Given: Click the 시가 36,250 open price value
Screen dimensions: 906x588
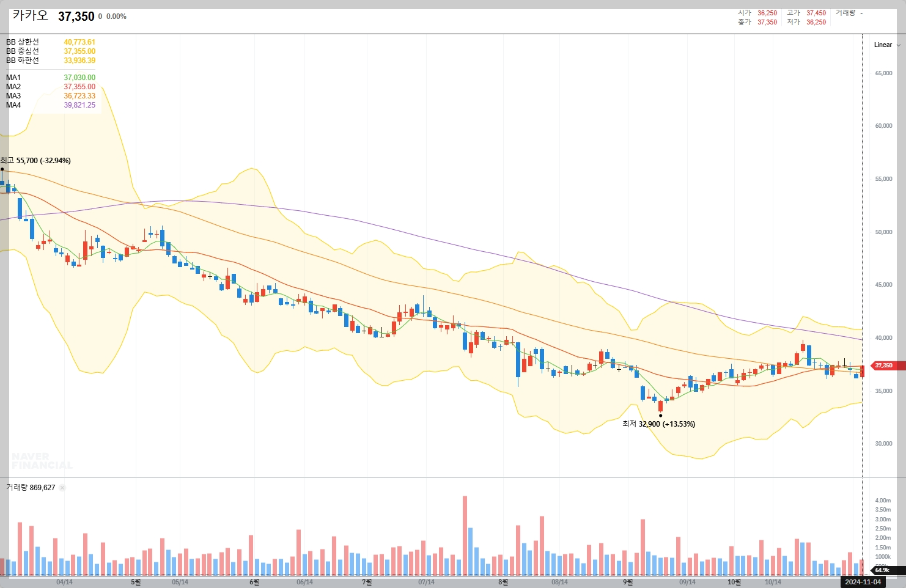Looking at the screenshot, I should coord(767,13).
